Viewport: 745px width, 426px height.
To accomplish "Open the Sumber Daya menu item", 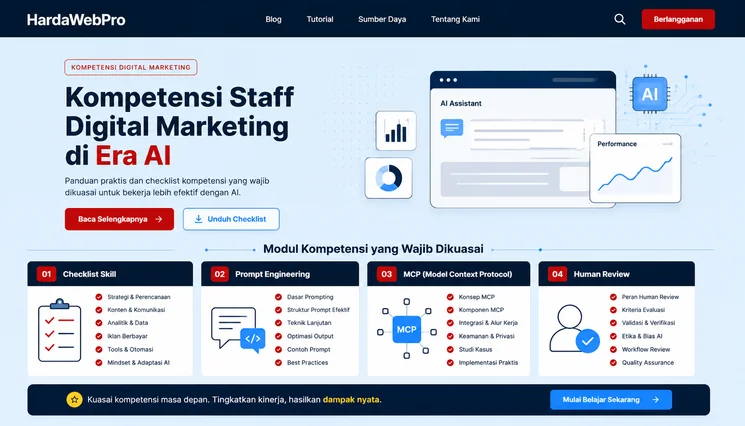I will (x=382, y=19).
